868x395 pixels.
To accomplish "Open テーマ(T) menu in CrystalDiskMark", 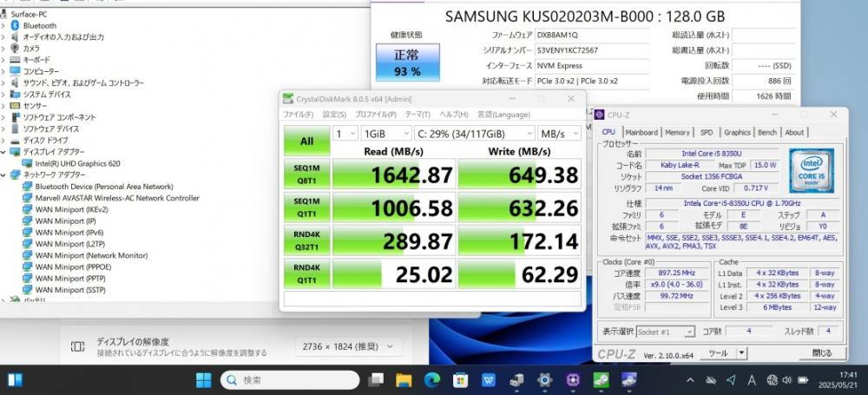I will pos(418,115).
